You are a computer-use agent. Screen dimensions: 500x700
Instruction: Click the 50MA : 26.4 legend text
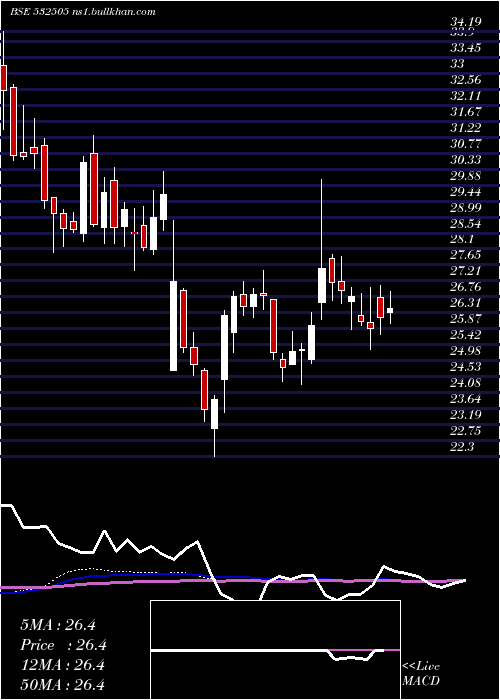point(62,685)
